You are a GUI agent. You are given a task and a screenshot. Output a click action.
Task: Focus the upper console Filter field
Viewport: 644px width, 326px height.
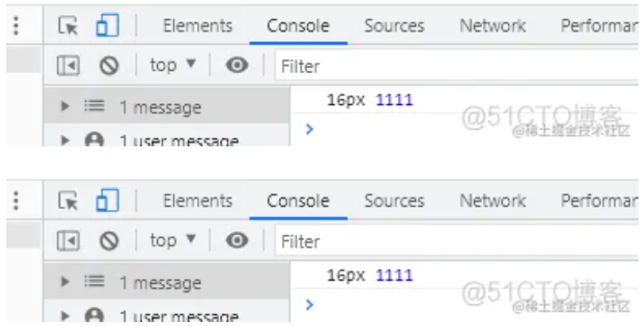click(457, 66)
